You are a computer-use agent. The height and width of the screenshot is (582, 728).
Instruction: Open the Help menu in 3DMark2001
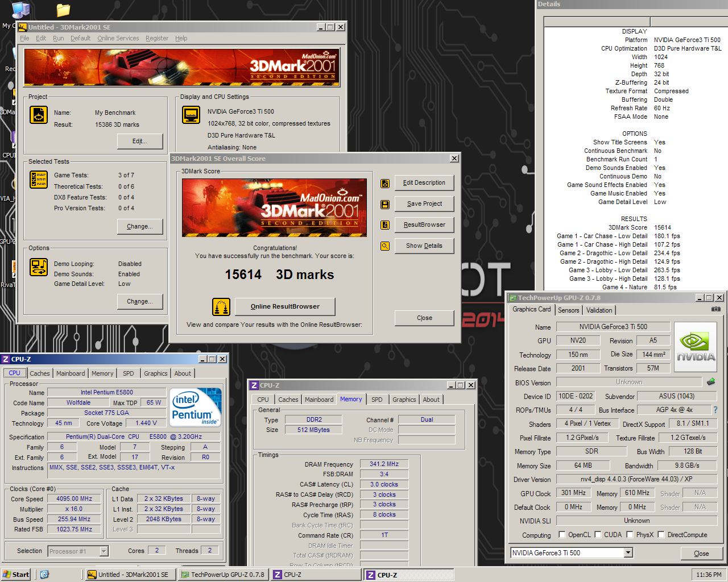181,39
